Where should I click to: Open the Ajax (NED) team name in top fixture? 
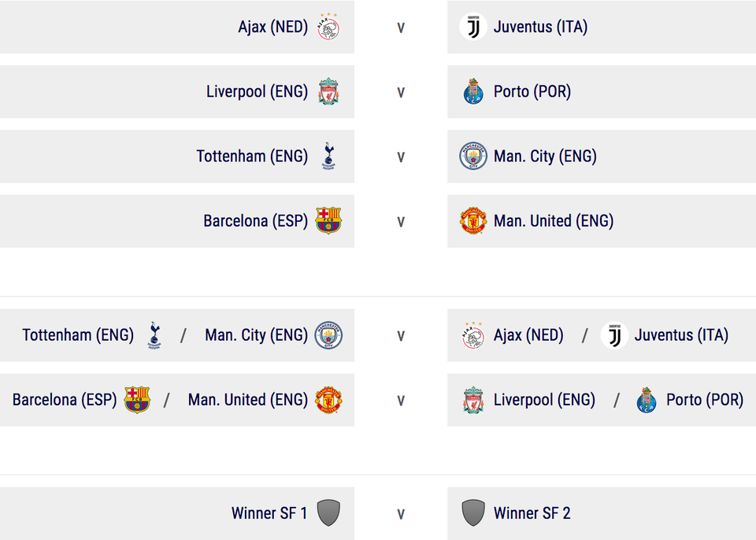(x=272, y=27)
